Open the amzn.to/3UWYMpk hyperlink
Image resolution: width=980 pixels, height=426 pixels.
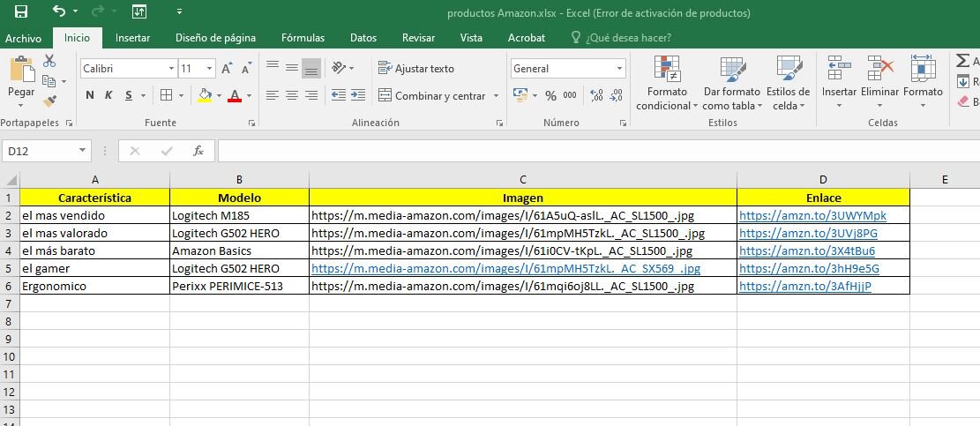tap(812, 215)
